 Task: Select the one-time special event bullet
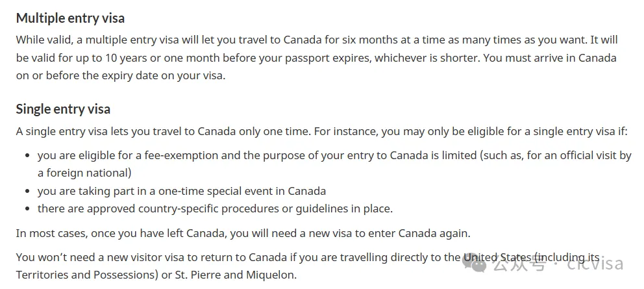pos(182,191)
